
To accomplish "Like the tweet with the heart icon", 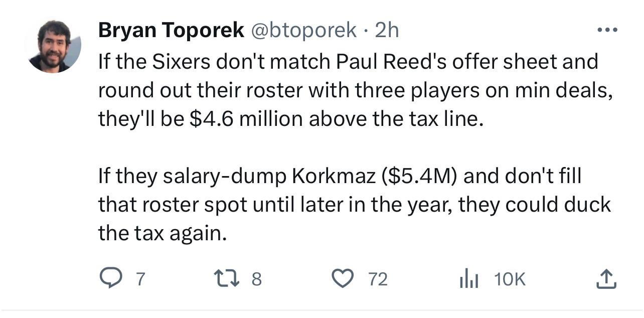I will coord(343,278).
